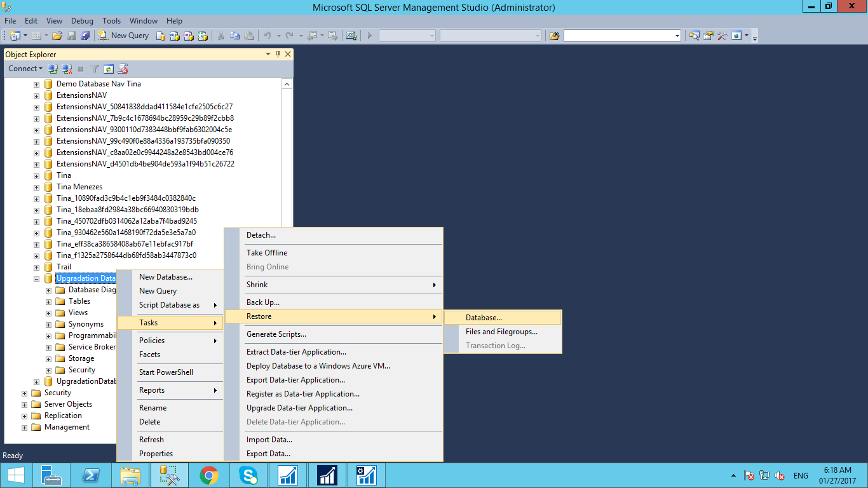Open the Debug menu
This screenshot has width=868, height=488.
coord(82,21)
